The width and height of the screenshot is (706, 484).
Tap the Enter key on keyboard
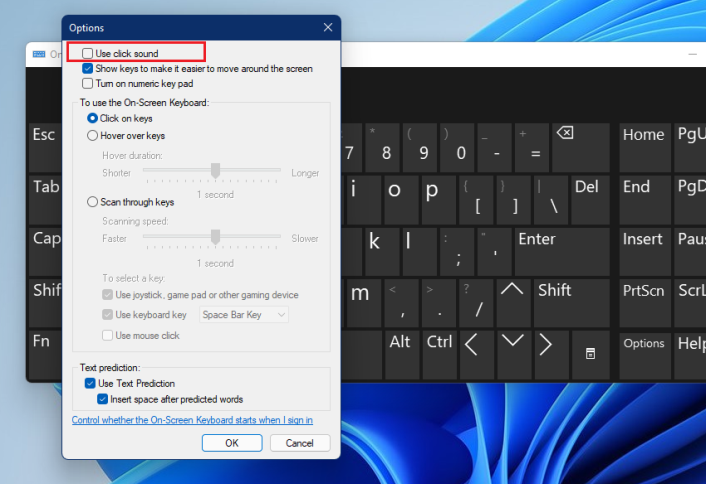(x=562, y=252)
